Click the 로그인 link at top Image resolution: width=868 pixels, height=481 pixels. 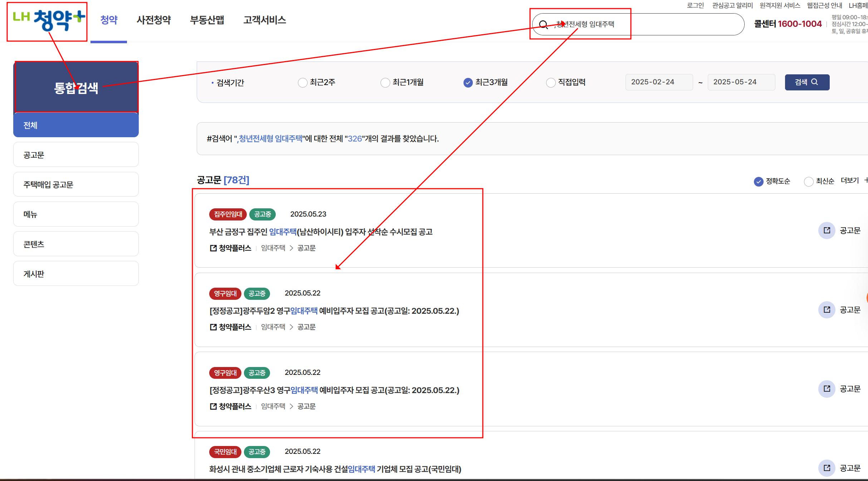click(x=695, y=5)
